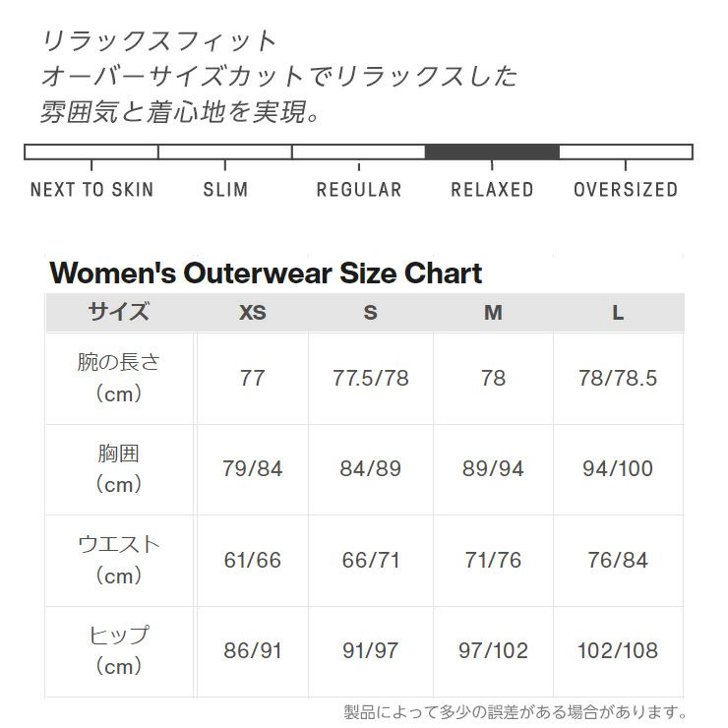Screen dimensions: 728x728
Task: Select the SLIM fit label
Action: coord(225,189)
